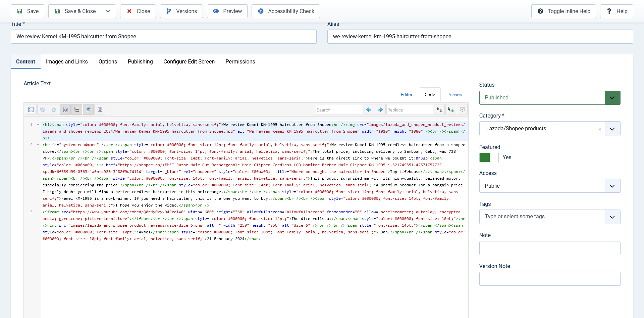The height and width of the screenshot is (318, 644).
Task: Open the Access dropdown showing Public
Action: pos(549,186)
